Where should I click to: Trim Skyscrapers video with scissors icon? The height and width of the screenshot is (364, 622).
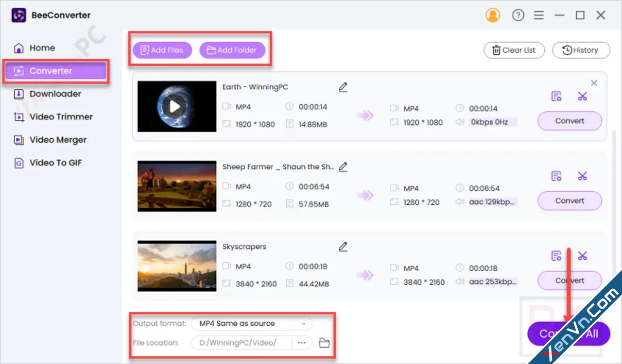click(583, 255)
